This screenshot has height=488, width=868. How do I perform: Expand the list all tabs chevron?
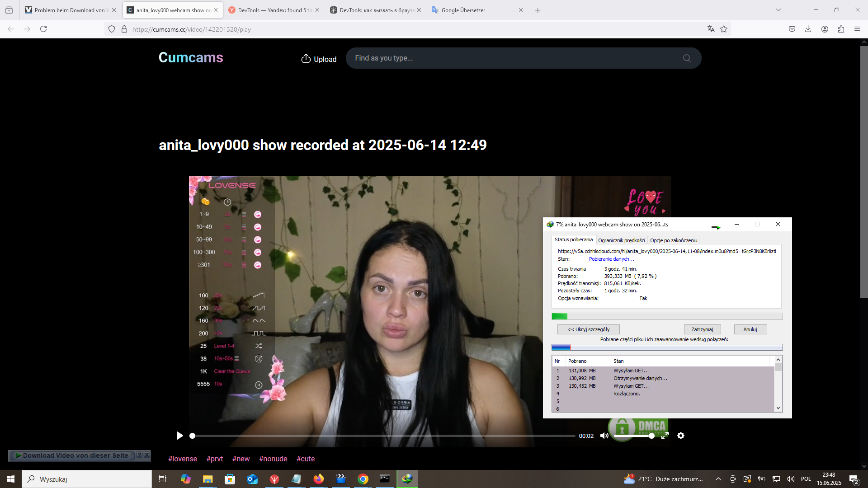pyautogui.click(x=778, y=10)
